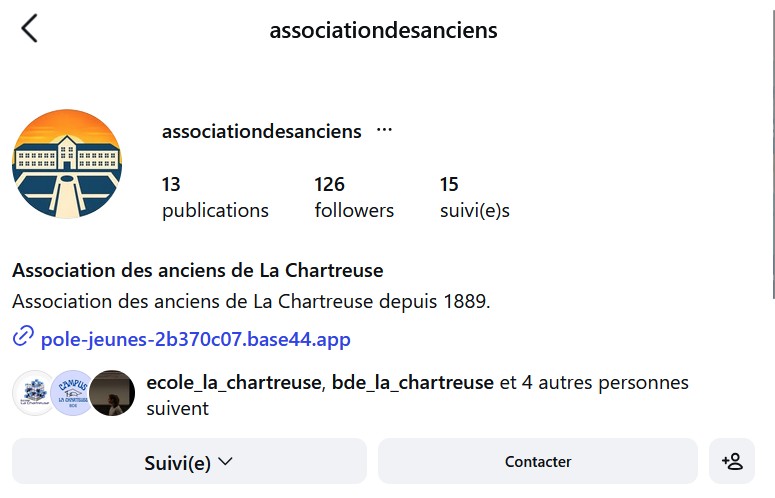Open ecole_la_chartreuse mutual follower profile

click(234, 382)
